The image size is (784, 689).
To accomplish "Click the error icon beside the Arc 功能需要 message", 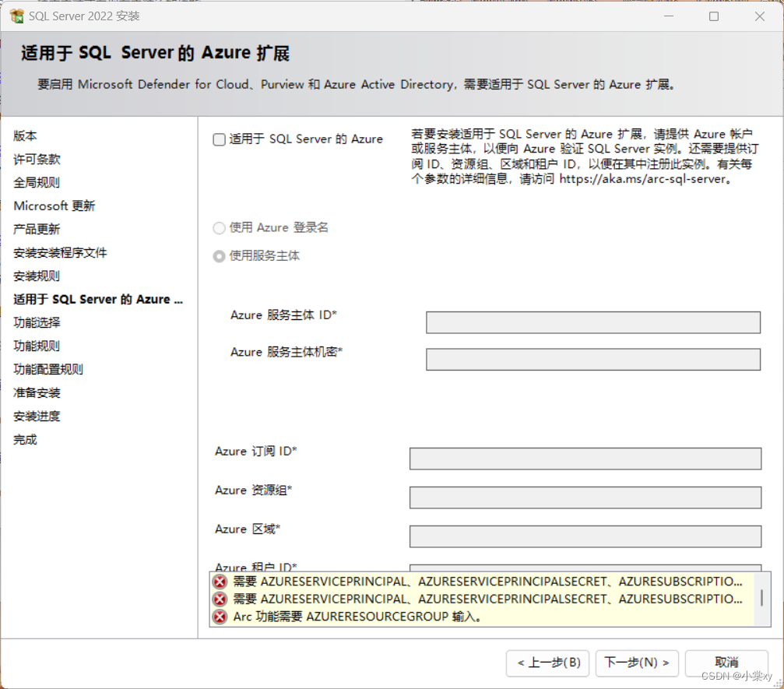I will 220,617.
